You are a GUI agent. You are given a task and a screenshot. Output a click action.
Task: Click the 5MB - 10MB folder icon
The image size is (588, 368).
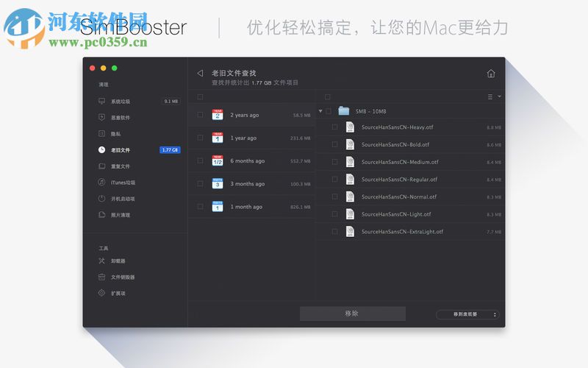344,111
